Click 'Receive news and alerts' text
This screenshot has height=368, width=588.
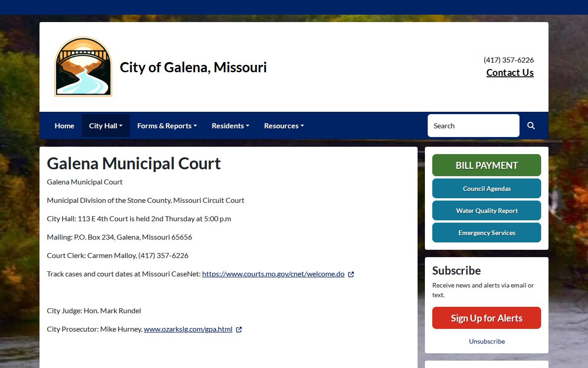483,290
